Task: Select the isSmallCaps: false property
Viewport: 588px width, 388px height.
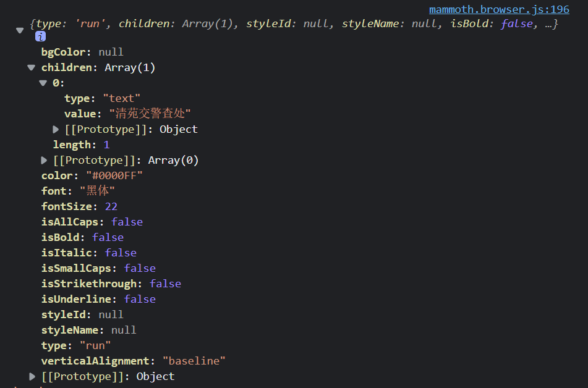Action: click(x=98, y=268)
